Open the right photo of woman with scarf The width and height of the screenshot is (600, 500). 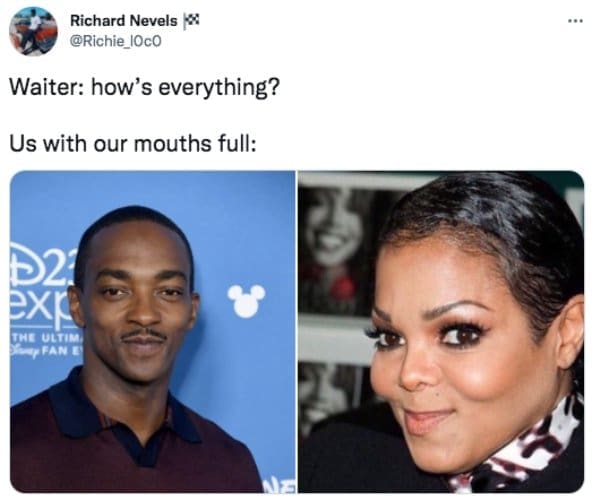pyautogui.click(x=441, y=331)
